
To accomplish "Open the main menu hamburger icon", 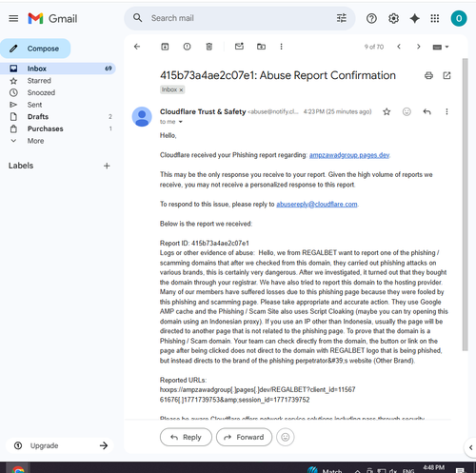I will tap(13, 18).
